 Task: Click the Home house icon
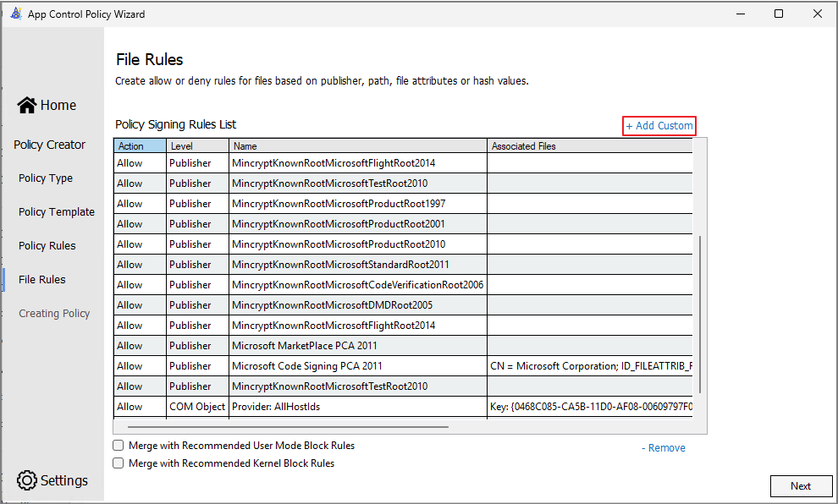click(26, 105)
